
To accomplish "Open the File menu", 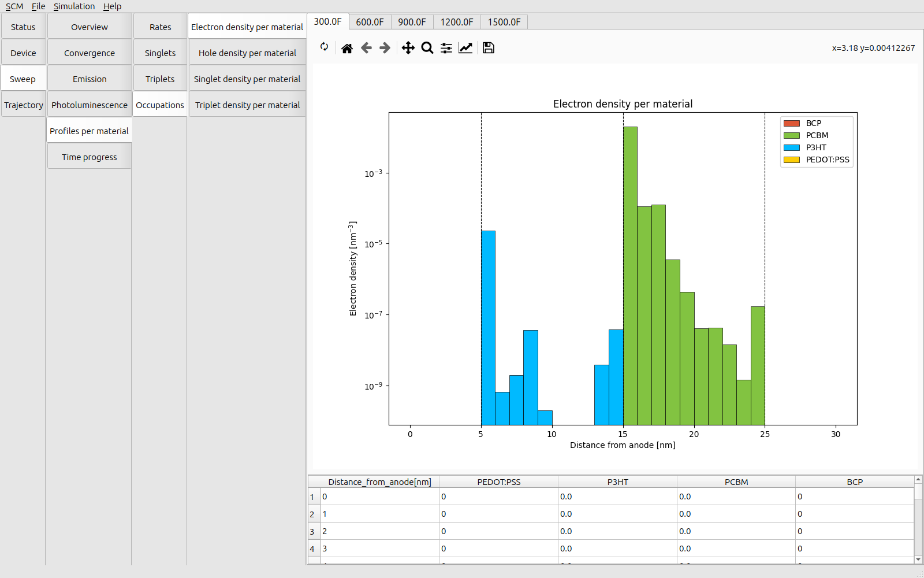I will point(38,6).
